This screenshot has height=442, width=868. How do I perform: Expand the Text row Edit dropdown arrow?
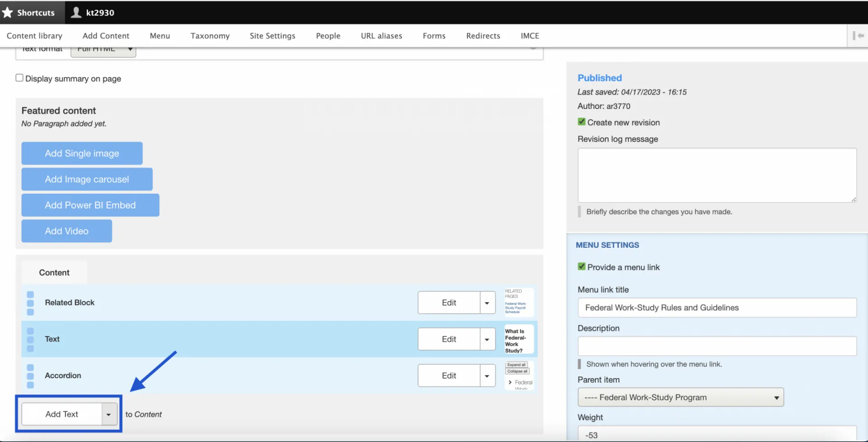tap(487, 339)
